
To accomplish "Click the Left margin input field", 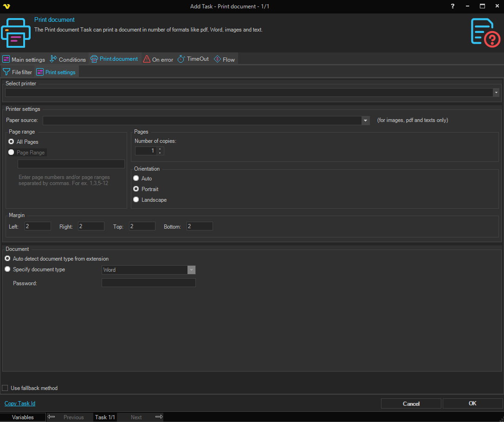I will (38, 226).
